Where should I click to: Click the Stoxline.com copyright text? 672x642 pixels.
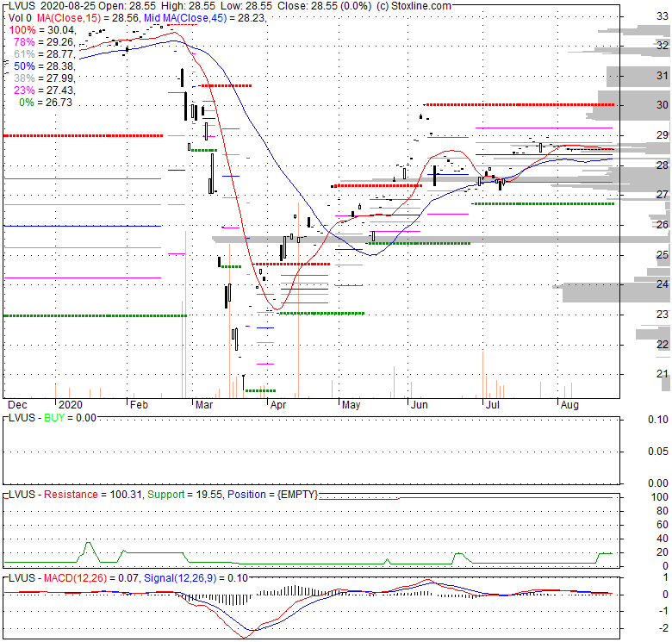(x=414, y=6)
